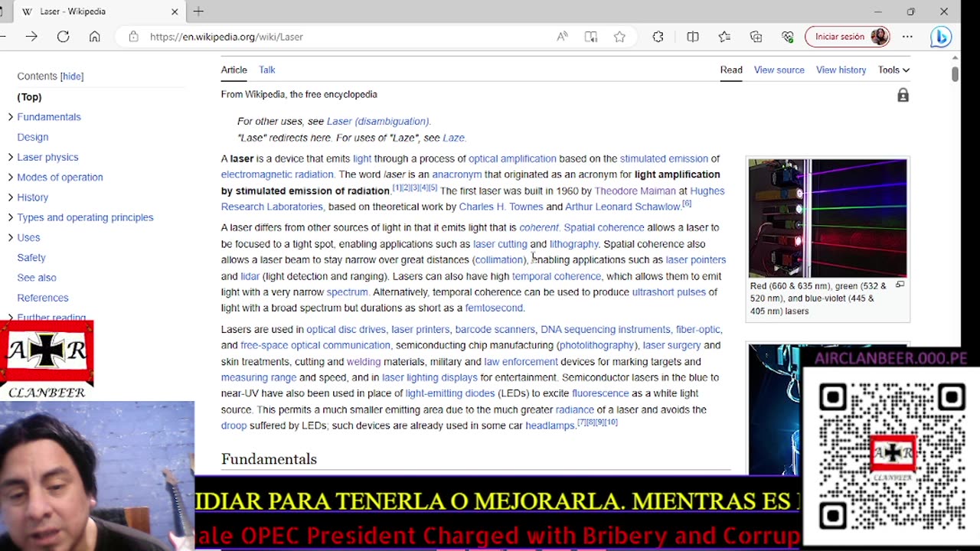The height and width of the screenshot is (551, 980).
Task: Follow the optical amplification link
Action: (x=512, y=158)
